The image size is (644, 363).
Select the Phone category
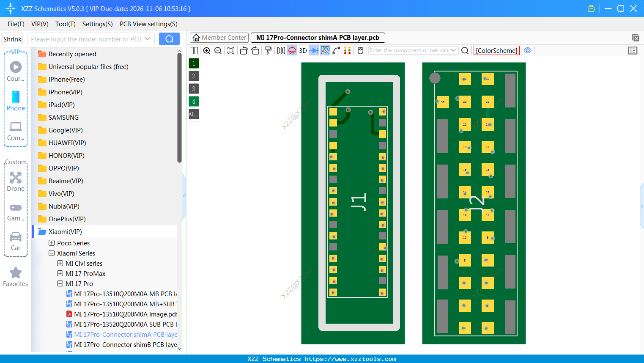click(x=16, y=101)
